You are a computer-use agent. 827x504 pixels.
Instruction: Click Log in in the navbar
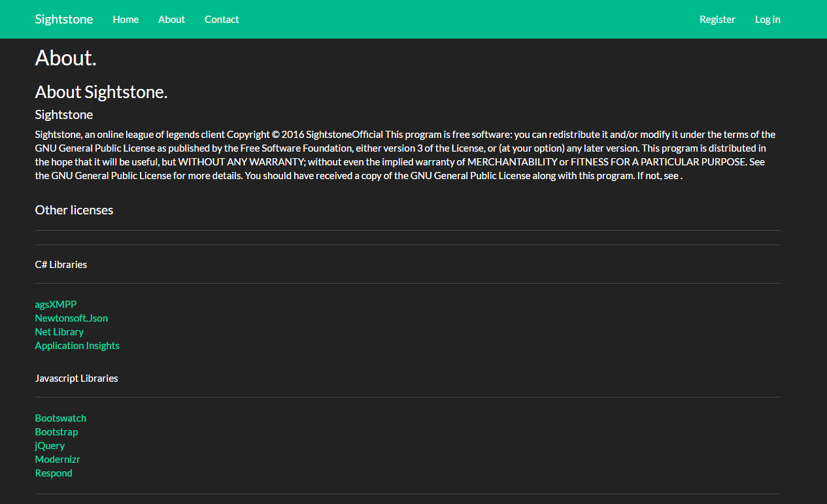click(x=768, y=19)
